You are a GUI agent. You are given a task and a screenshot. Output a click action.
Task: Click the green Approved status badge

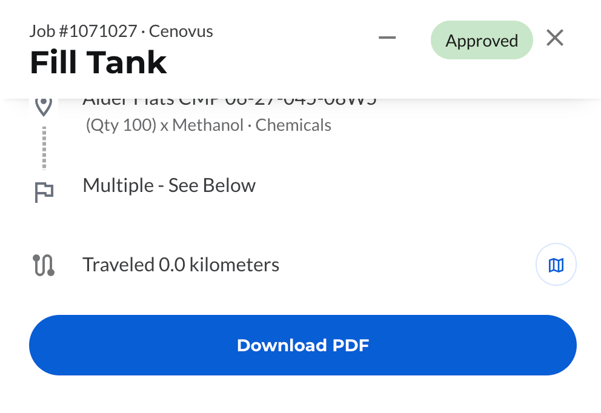click(482, 41)
